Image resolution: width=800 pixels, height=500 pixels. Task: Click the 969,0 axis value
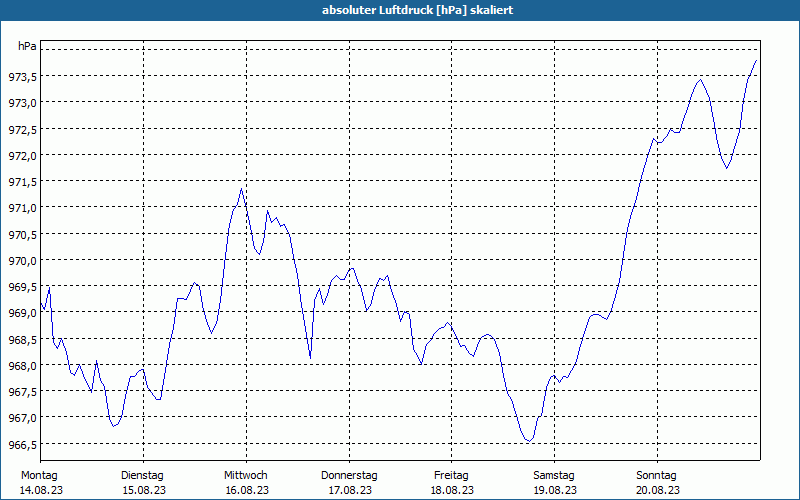point(22,313)
